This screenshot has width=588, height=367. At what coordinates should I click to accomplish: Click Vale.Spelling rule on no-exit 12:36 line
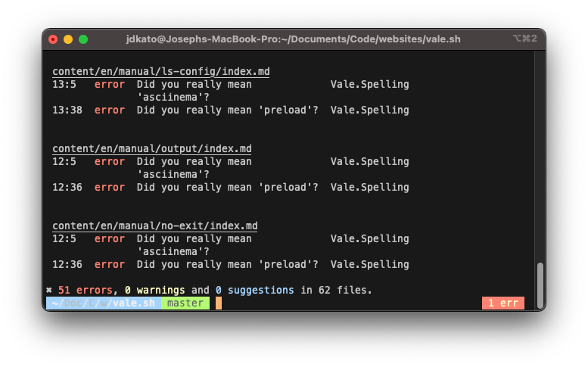click(370, 265)
